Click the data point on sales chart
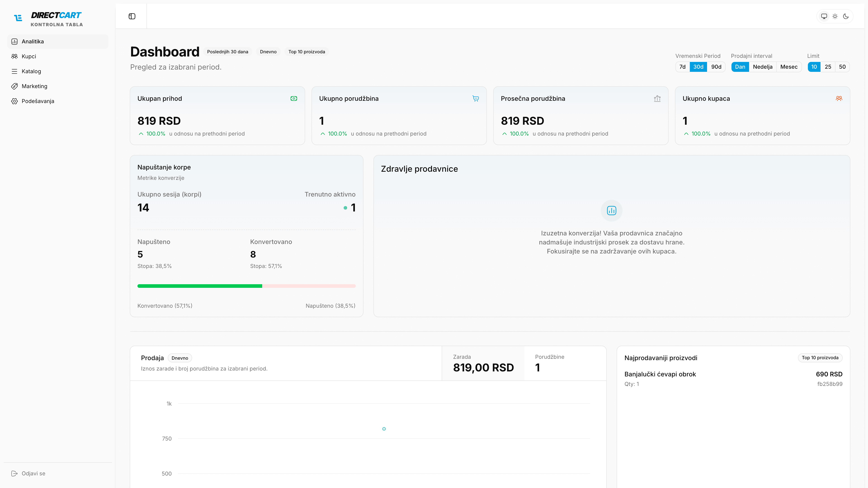This screenshot has width=868, height=488. click(x=384, y=429)
